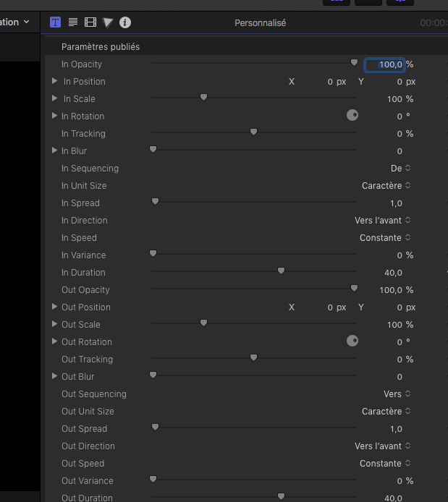Click the In Duration slider handle

281,271
